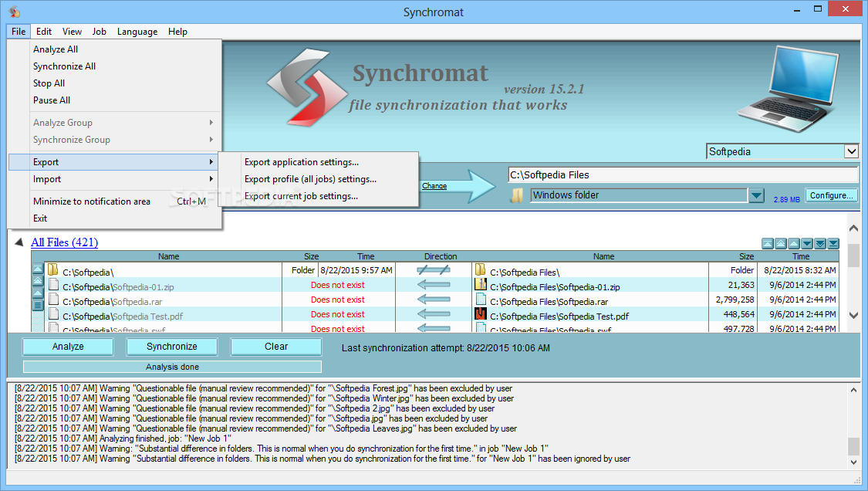Click the file icon of C:\Softpedia\Softpedia-01.zip

(53, 284)
